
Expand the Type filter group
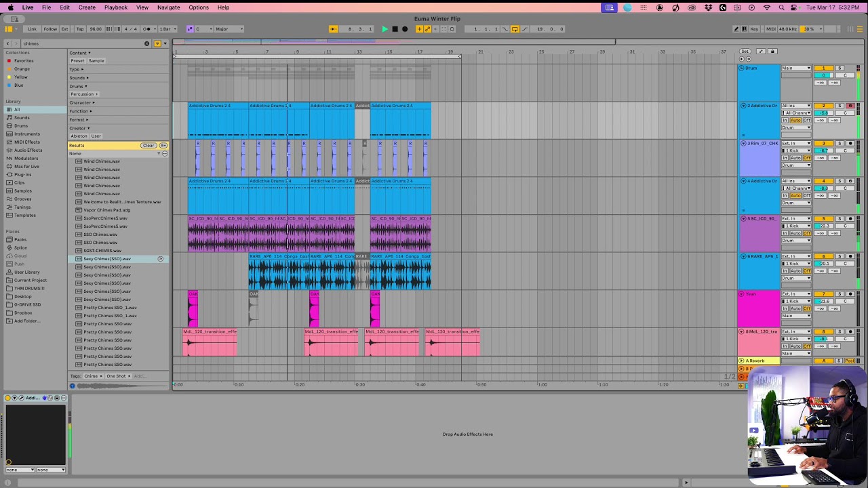77,69
